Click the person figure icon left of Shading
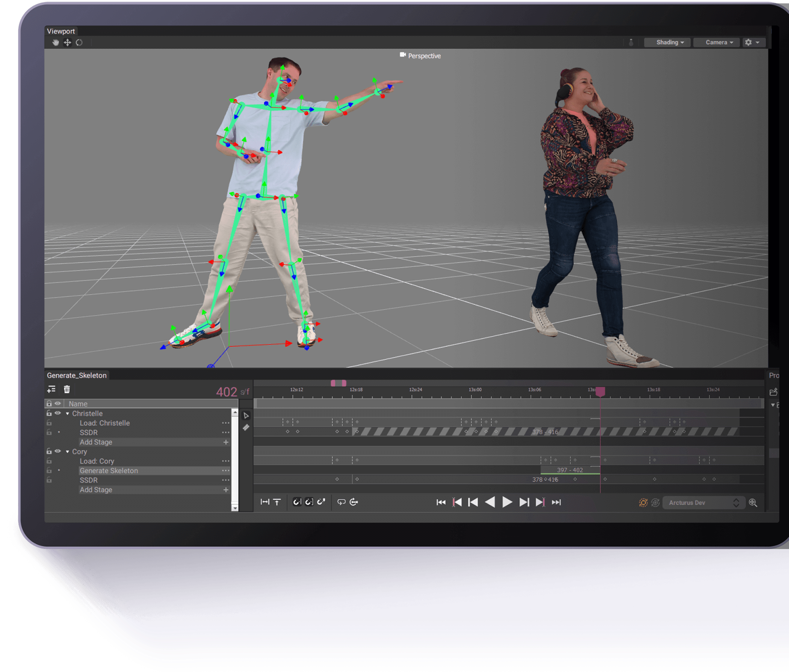 coord(631,42)
